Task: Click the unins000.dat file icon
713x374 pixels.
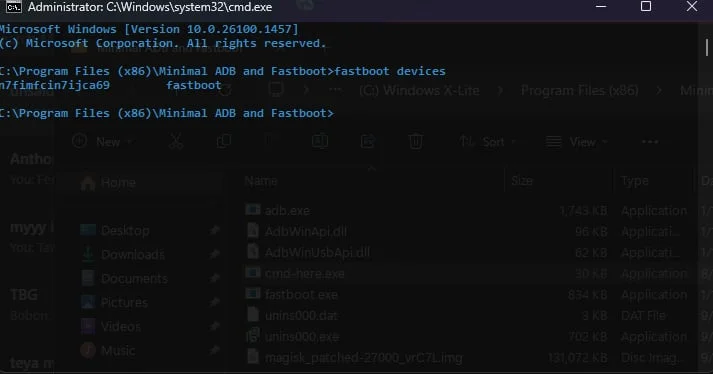Action: coord(253,315)
